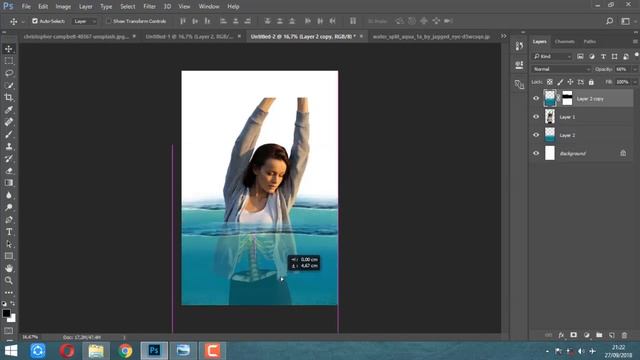Select the Eraser tool
640x360 pixels.
[9, 171]
